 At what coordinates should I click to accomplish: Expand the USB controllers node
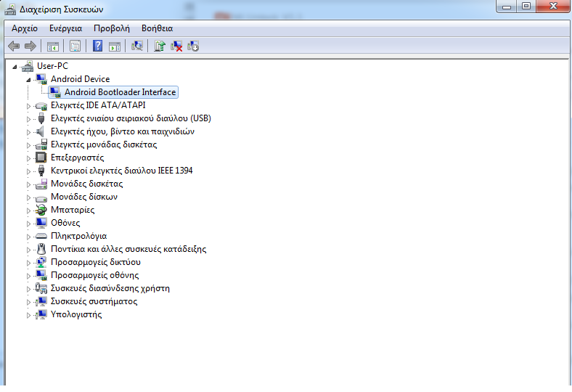[28, 119]
